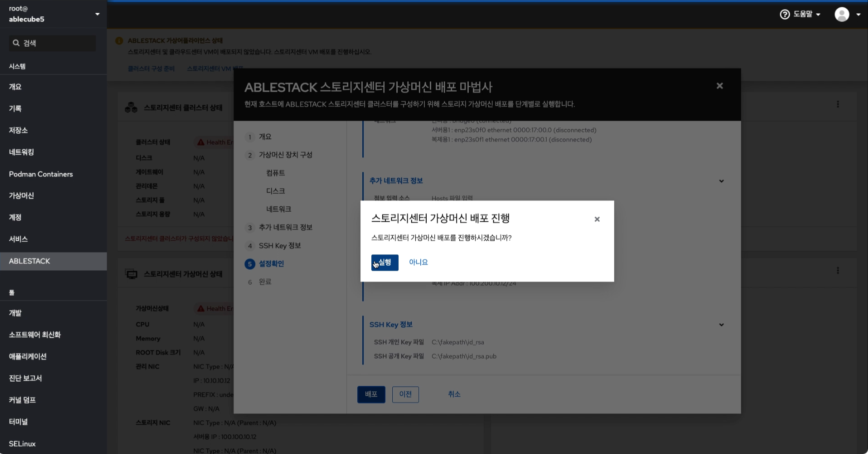Click the 스토리지센터 클러스터 상태 cluster icon

(131, 107)
